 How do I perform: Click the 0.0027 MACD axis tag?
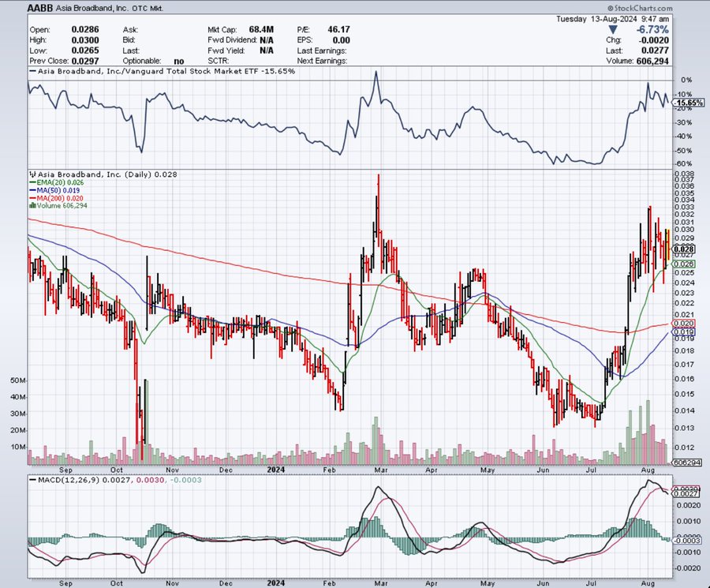pyautogui.click(x=684, y=494)
